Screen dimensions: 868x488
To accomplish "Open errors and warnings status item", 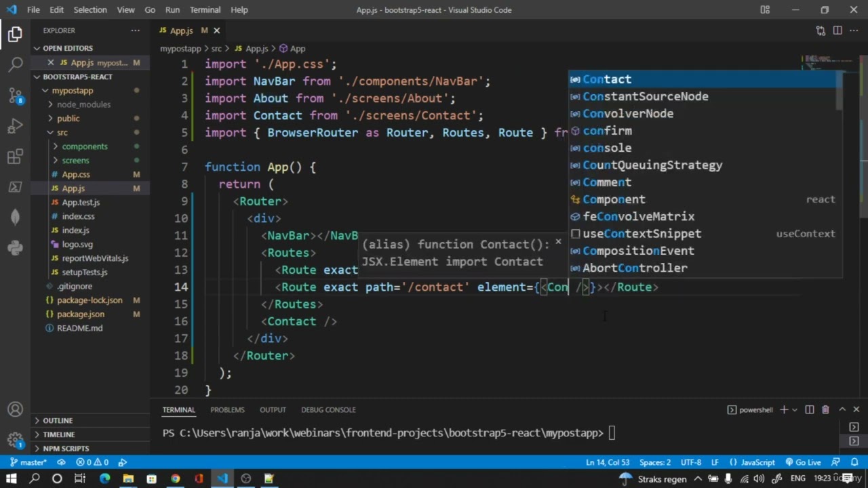I will pyautogui.click(x=92, y=462).
